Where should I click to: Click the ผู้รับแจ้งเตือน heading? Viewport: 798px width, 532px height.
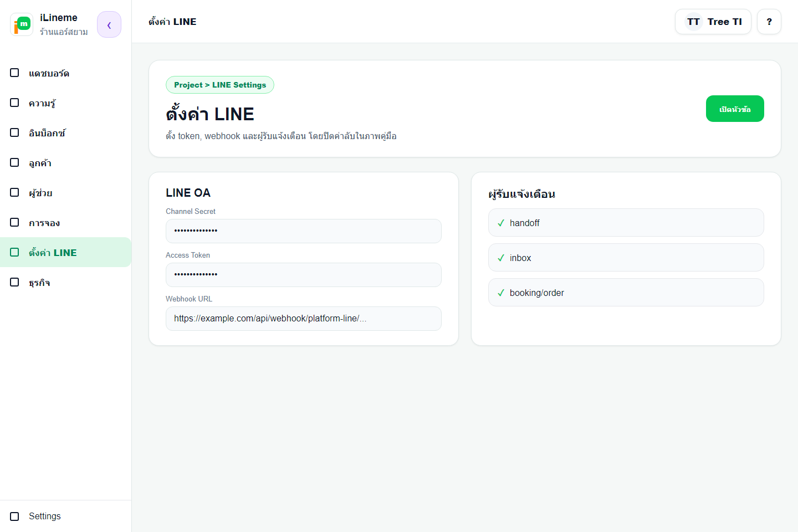[521, 194]
